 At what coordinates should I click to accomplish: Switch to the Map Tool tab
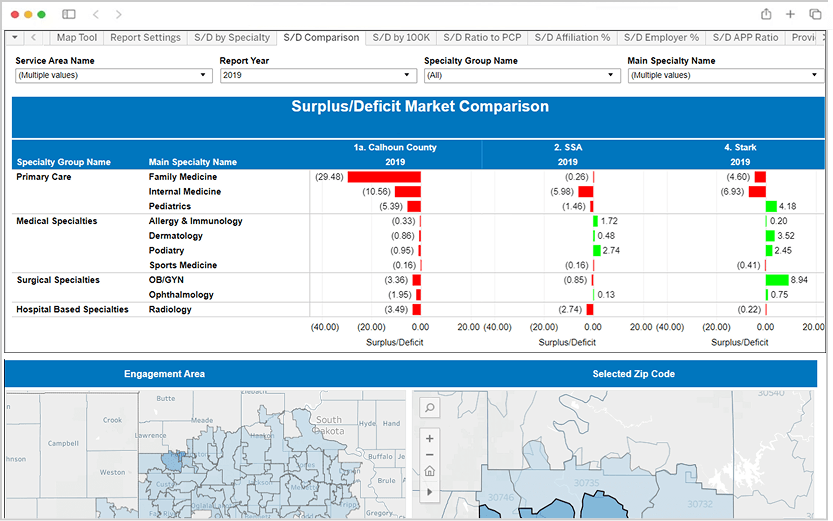76,38
